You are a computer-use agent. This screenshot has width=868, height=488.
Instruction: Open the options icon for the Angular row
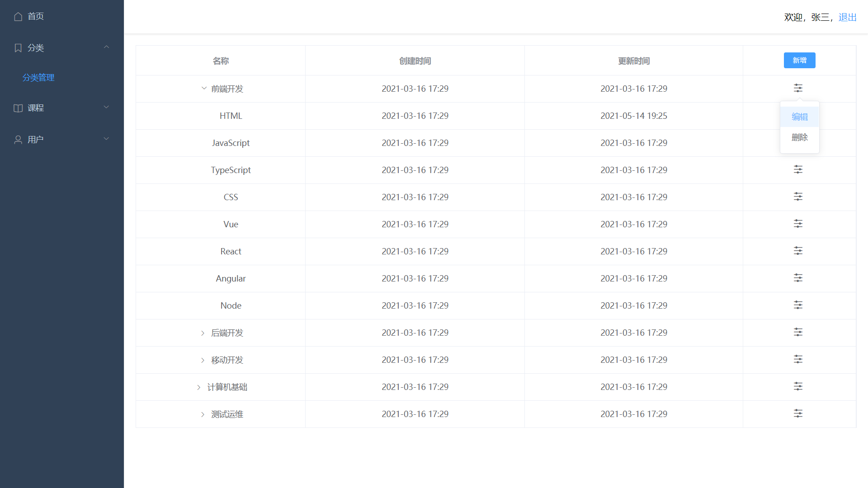pyautogui.click(x=798, y=278)
